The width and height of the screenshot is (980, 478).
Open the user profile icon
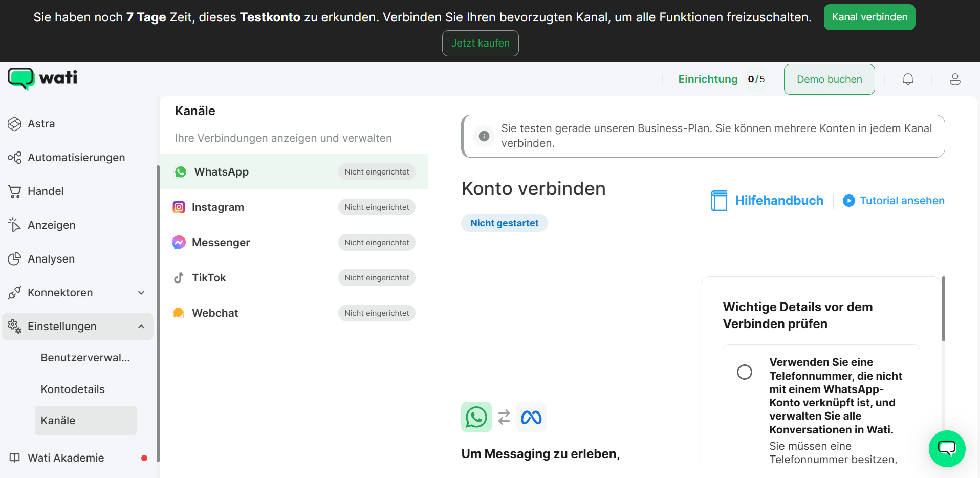click(955, 79)
